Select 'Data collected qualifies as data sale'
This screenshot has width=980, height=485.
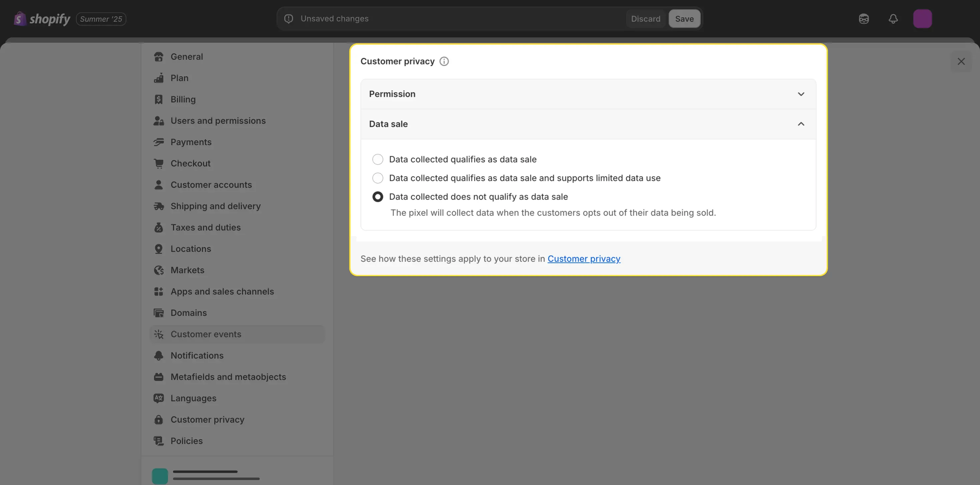coord(378,159)
